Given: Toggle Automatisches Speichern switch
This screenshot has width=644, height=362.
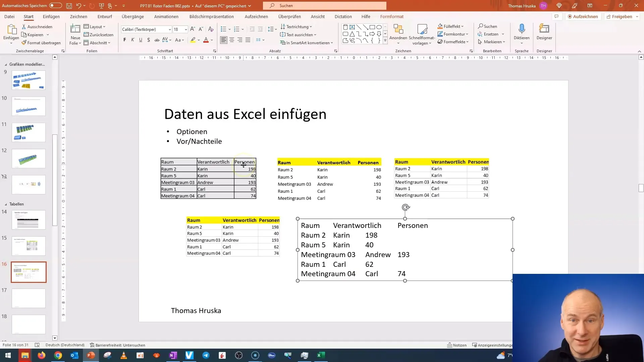Looking at the screenshot, I should (x=56, y=6).
